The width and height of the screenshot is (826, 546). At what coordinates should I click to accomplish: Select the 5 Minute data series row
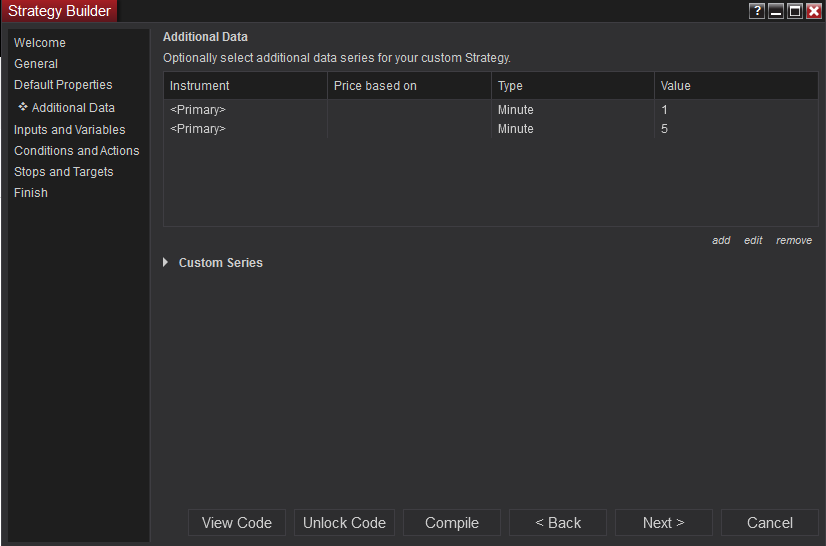[x=490, y=129]
